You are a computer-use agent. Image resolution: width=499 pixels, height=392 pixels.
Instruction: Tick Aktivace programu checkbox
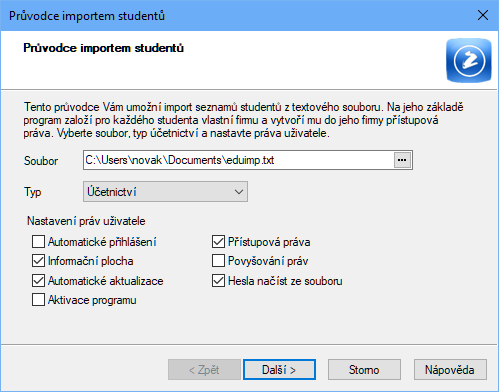(38, 300)
